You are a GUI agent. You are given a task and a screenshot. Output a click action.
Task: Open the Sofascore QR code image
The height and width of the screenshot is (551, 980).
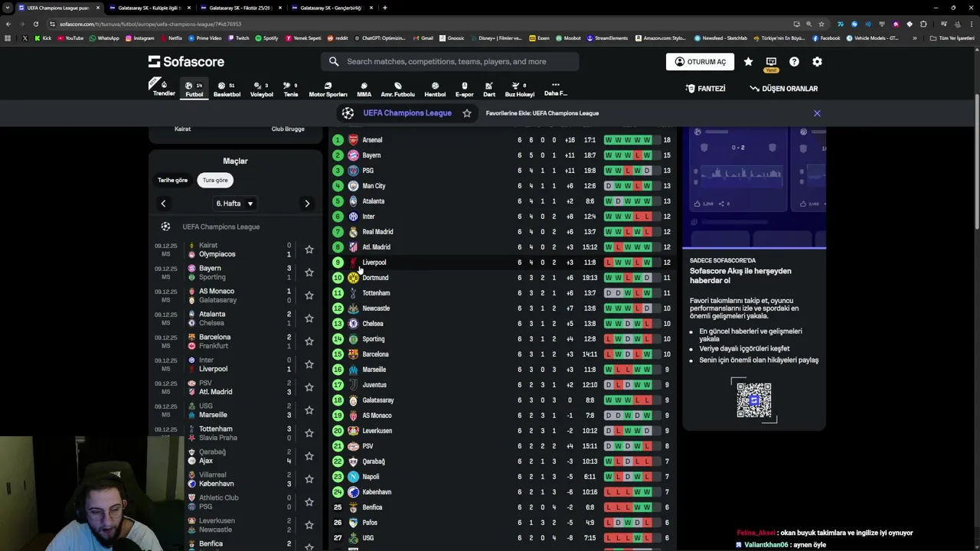tap(754, 399)
